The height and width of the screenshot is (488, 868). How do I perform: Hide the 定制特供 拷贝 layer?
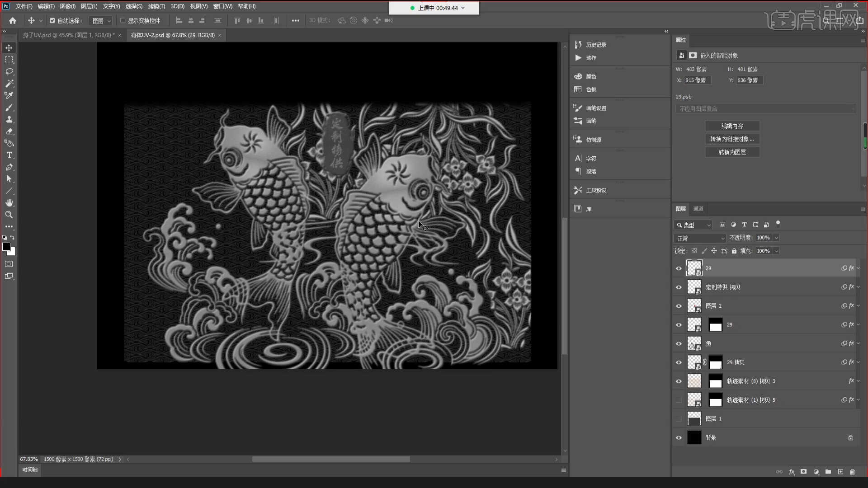[679, 287]
